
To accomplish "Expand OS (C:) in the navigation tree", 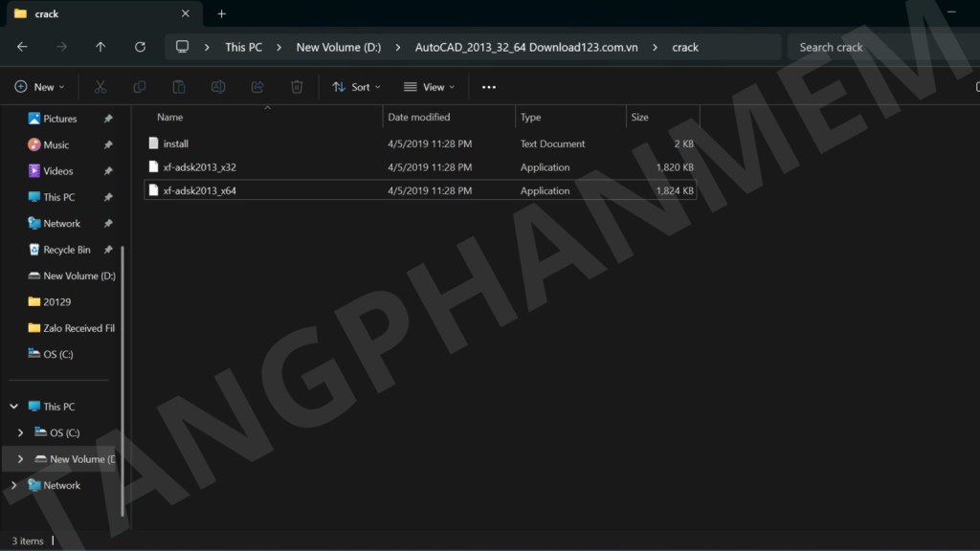I will click(21, 432).
